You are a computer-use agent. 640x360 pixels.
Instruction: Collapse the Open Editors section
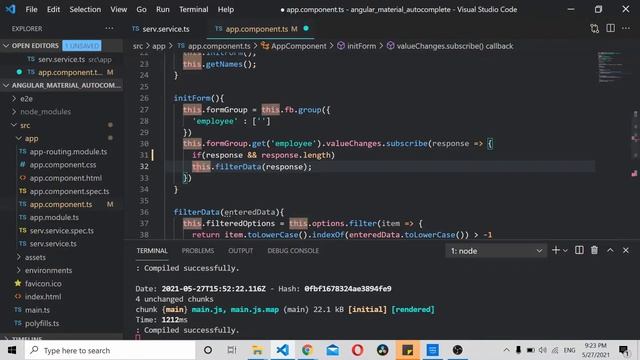pyautogui.click(x=6, y=46)
